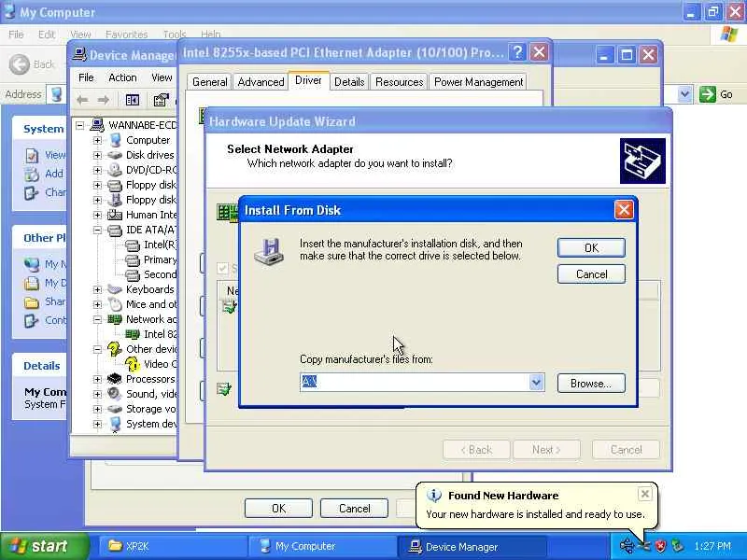747x560 pixels.
Task: Expand the System devices node
Action: (97, 424)
